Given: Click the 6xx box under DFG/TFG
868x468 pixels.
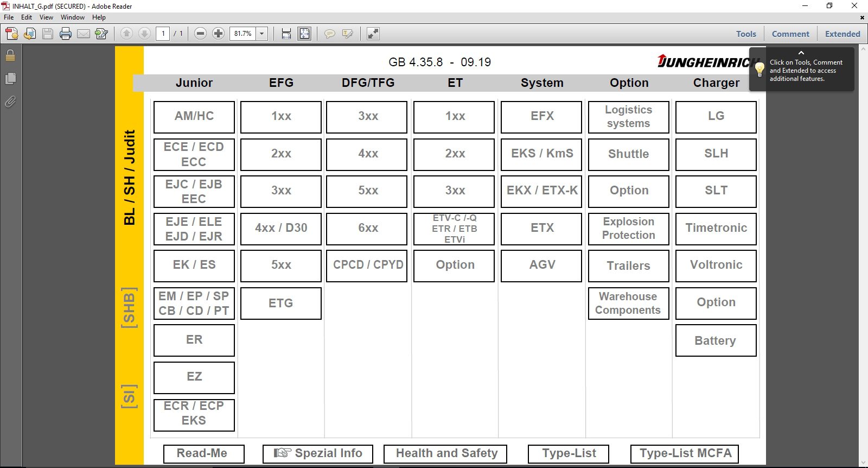Looking at the screenshot, I should pos(367,229).
